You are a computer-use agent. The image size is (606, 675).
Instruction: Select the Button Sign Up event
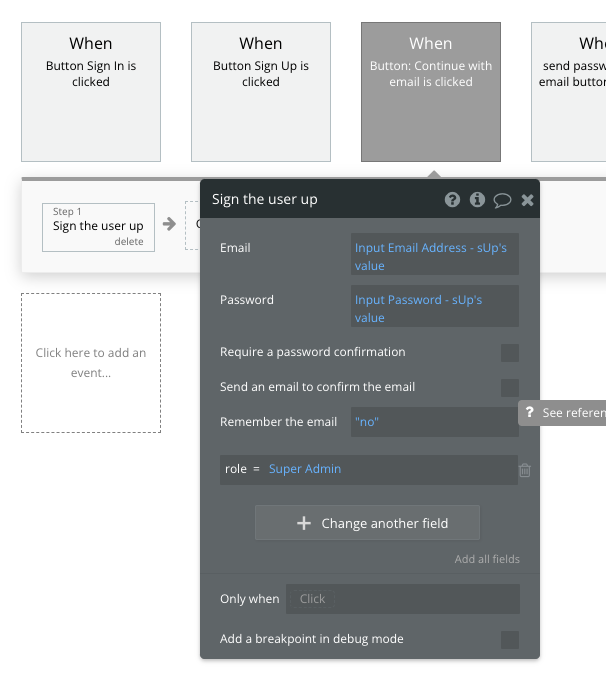pos(261,92)
